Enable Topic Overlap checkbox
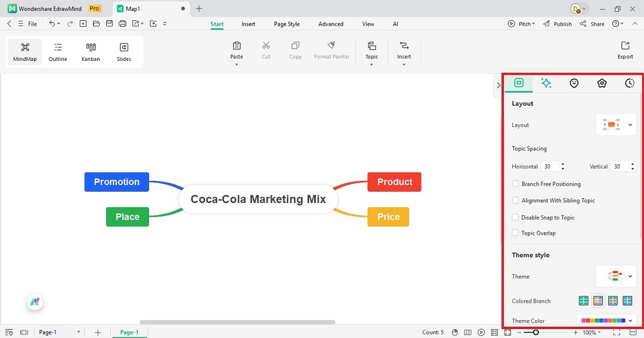 click(515, 233)
